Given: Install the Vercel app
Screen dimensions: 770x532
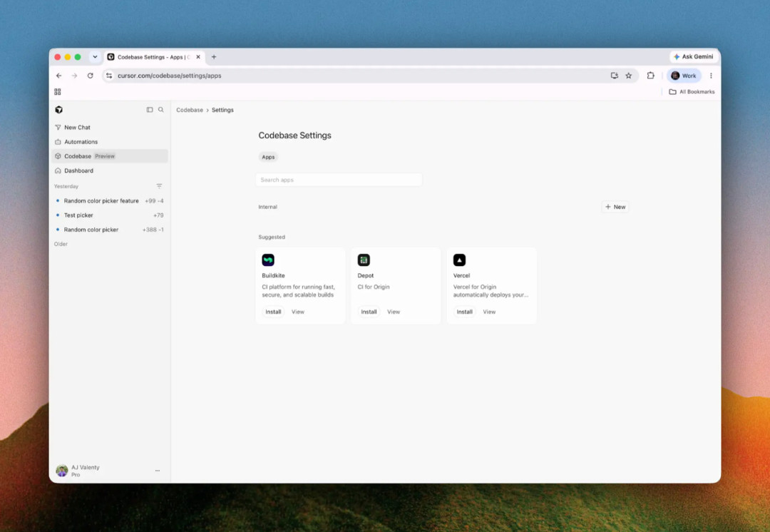Looking at the screenshot, I should 465,312.
